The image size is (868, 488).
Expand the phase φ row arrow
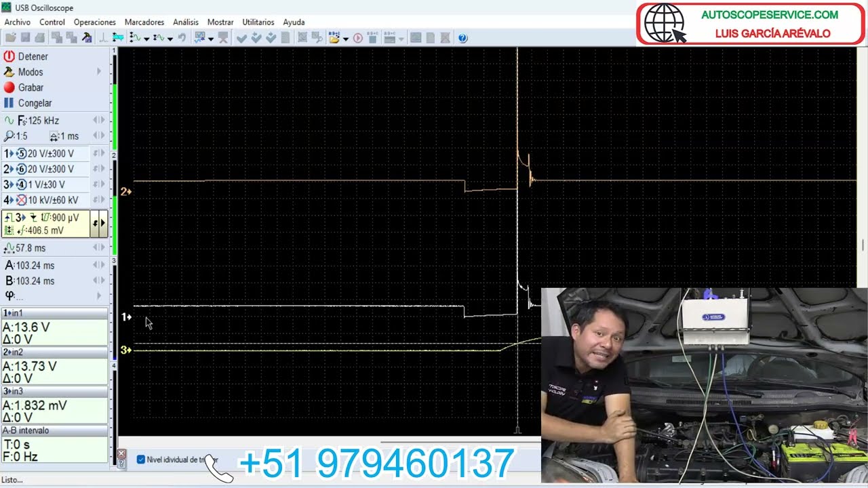[99, 296]
